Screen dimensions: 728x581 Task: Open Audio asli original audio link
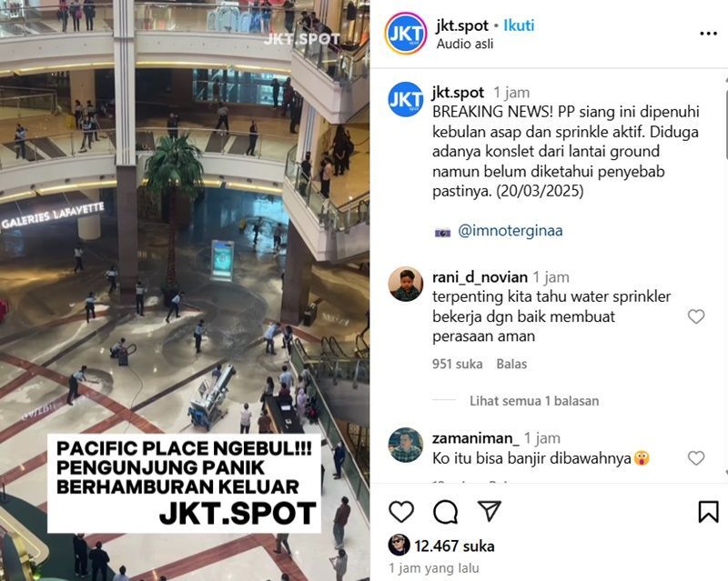click(x=465, y=44)
